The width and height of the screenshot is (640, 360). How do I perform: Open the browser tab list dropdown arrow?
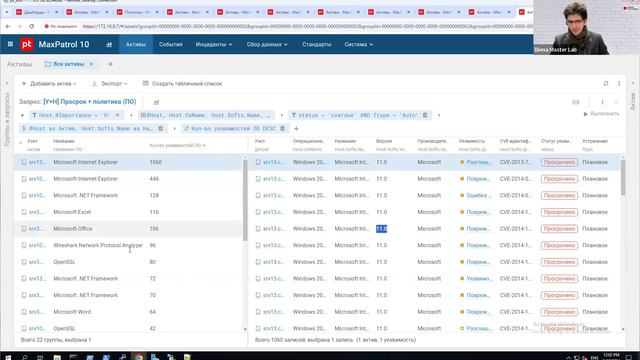[7, 12]
